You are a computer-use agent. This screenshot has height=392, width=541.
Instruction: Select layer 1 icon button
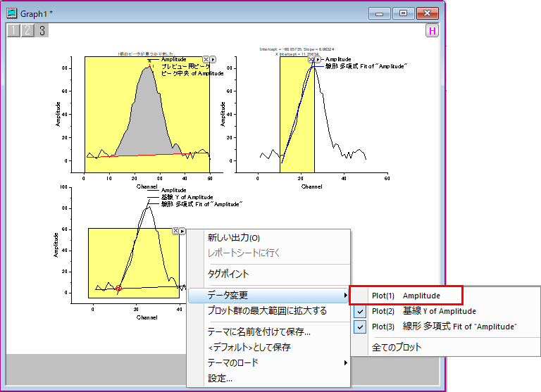[13, 30]
